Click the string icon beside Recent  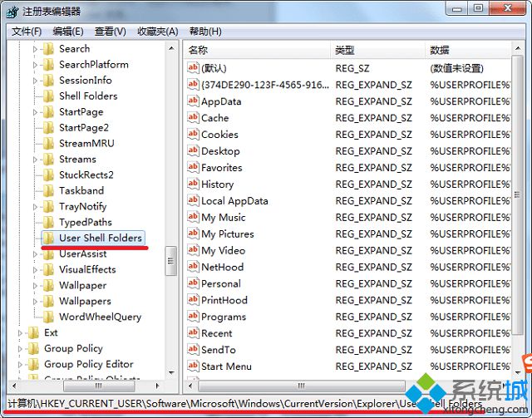pyautogui.click(x=193, y=333)
